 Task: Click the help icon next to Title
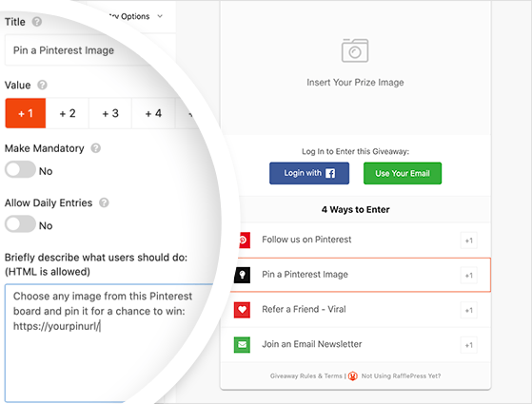(x=37, y=22)
